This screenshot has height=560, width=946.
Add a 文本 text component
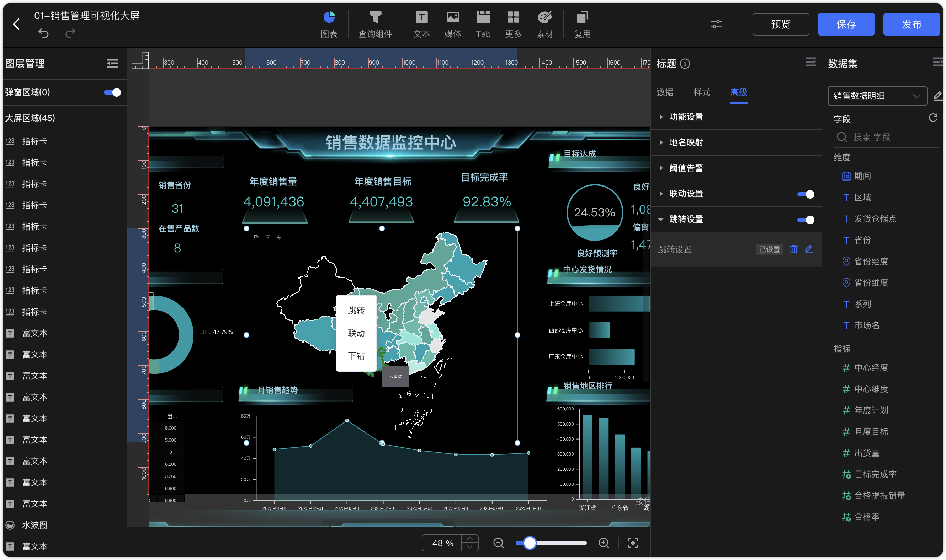pos(421,24)
